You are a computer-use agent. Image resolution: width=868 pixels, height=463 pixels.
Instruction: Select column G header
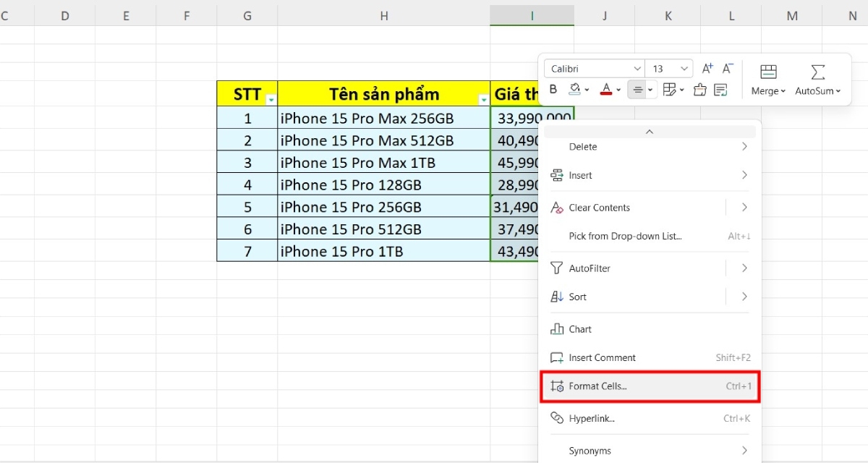pos(247,15)
